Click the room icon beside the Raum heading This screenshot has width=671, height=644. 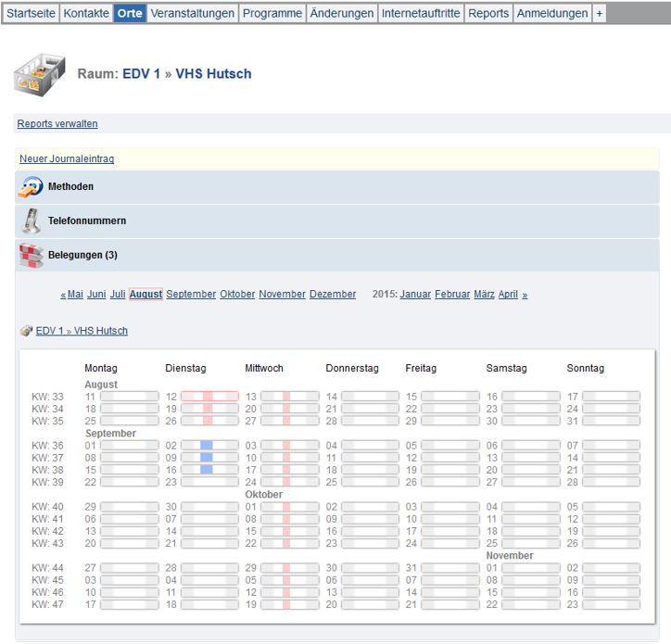pyautogui.click(x=39, y=73)
